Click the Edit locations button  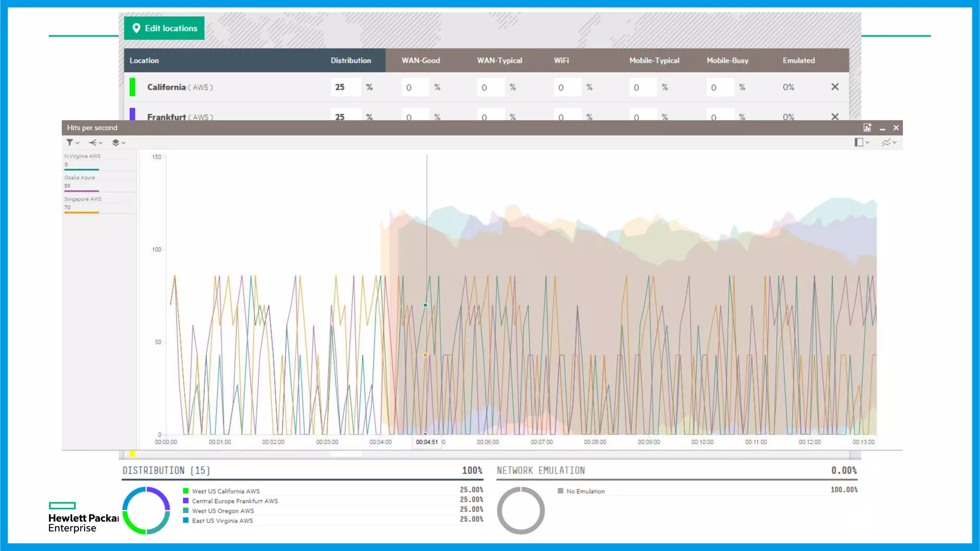click(164, 28)
